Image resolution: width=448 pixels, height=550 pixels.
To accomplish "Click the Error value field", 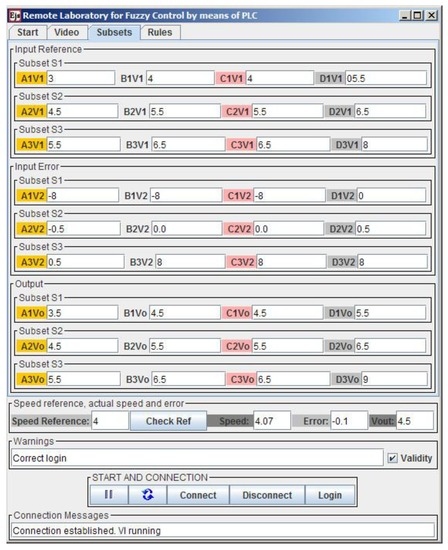I will pos(349,421).
